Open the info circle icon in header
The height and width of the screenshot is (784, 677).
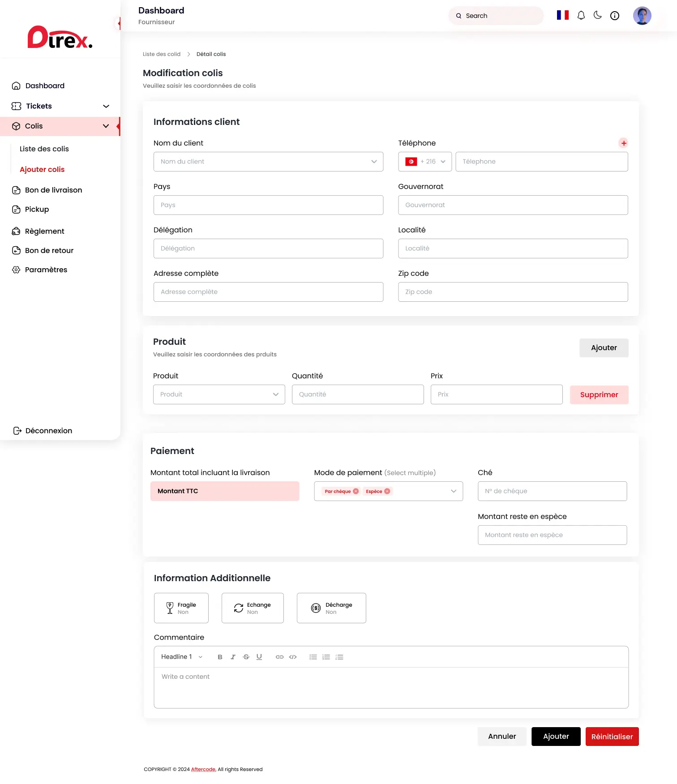coord(615,16)
